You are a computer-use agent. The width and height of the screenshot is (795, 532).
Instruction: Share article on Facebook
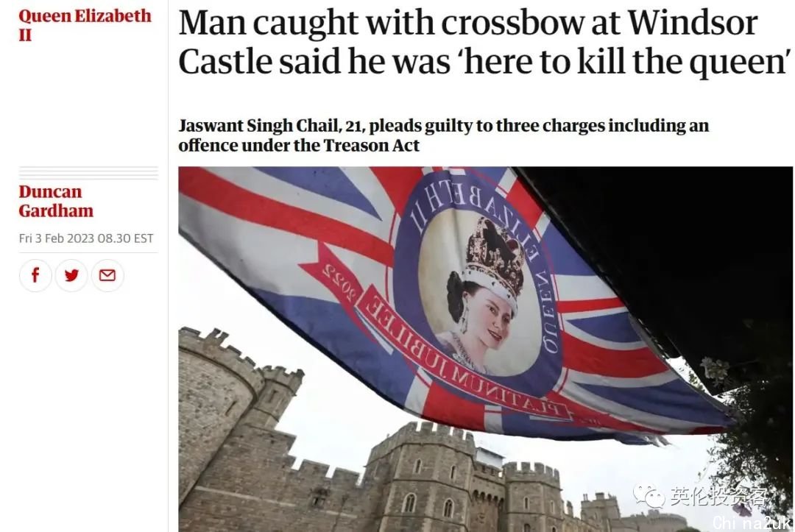coord(35,275)
